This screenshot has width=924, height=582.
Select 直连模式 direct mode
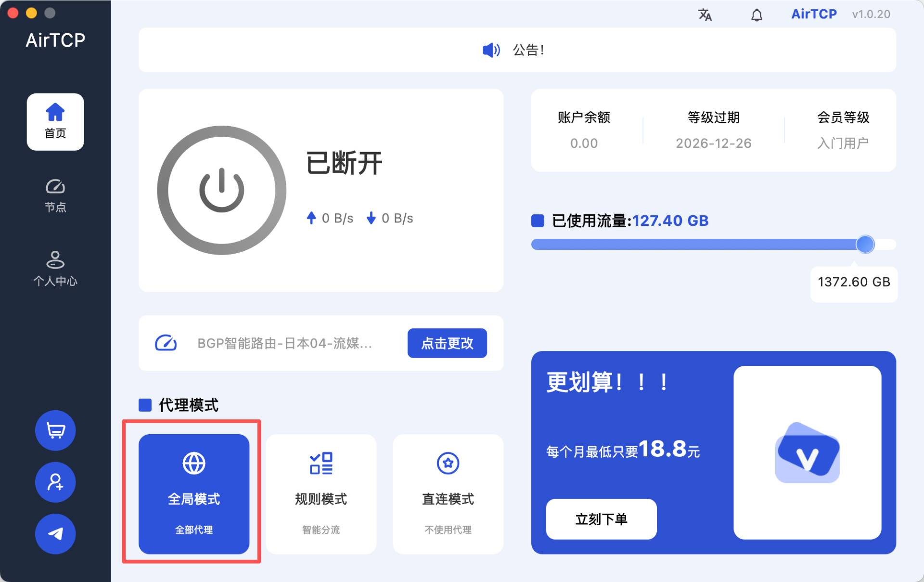click(448, 494)
